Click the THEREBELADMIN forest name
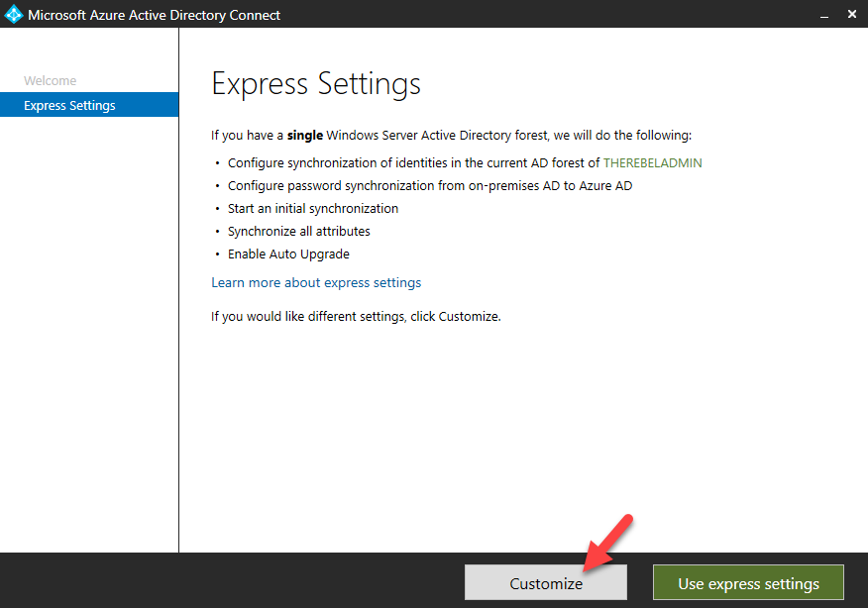The image size is (868, 608). 652,163
